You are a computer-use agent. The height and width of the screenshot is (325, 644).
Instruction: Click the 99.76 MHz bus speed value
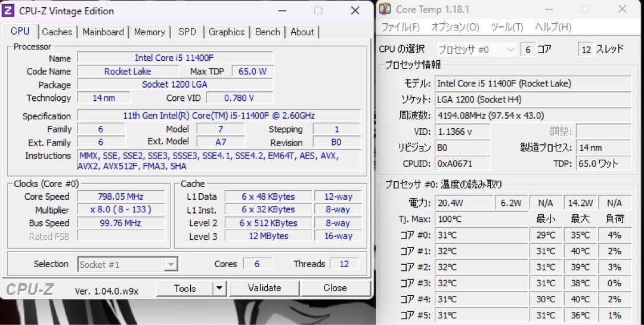pos(120,223)
